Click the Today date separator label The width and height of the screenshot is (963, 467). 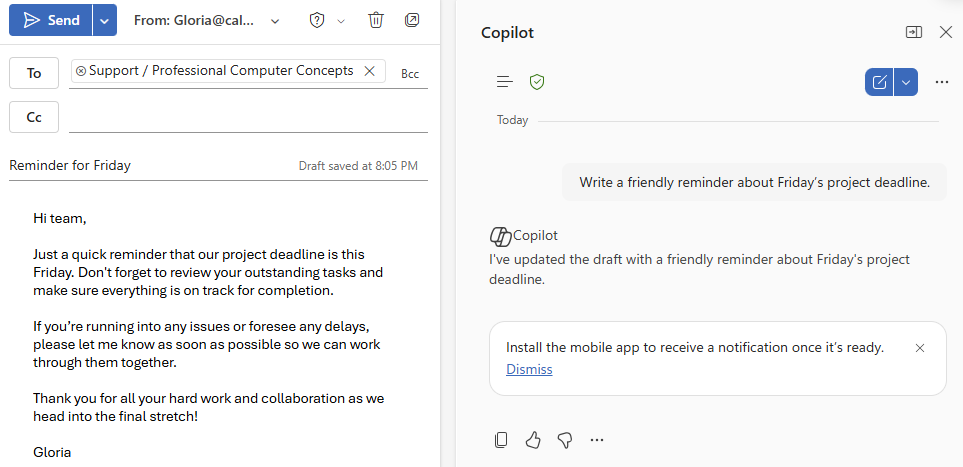tap(513, 120)
